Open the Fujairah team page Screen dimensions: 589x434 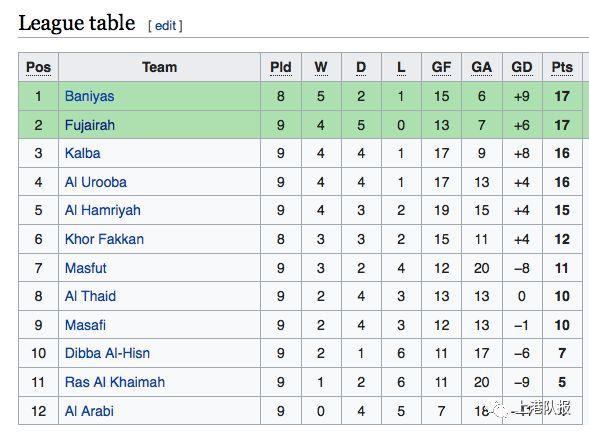pos(90,125)
